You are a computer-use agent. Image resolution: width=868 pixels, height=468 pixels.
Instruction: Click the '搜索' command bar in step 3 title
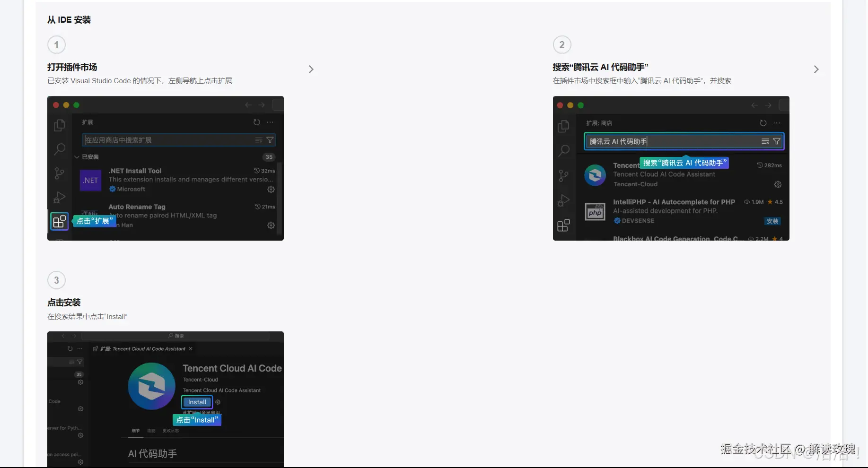175,336
